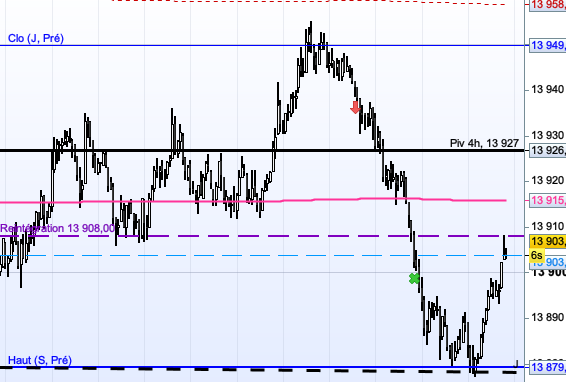Select the red 13 958 axis price tag

tap(548, 5)
